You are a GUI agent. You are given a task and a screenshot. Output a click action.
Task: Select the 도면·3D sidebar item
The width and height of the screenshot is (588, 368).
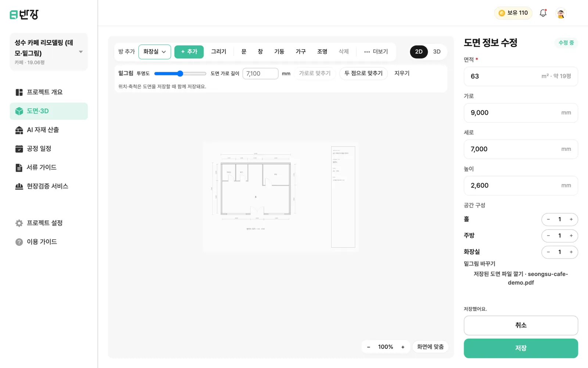pyautogui.click(x=49, y=111)
